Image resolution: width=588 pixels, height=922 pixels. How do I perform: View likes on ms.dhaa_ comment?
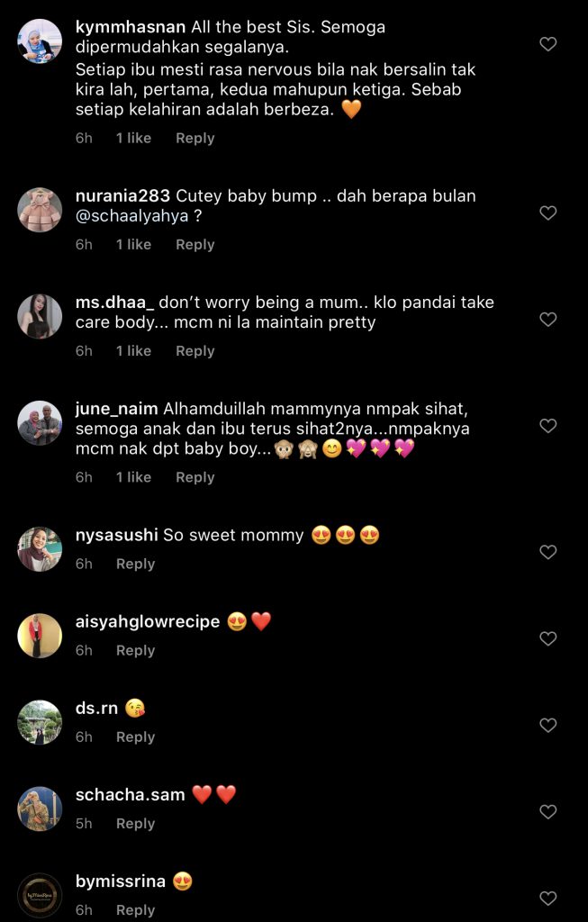[133, 351]
